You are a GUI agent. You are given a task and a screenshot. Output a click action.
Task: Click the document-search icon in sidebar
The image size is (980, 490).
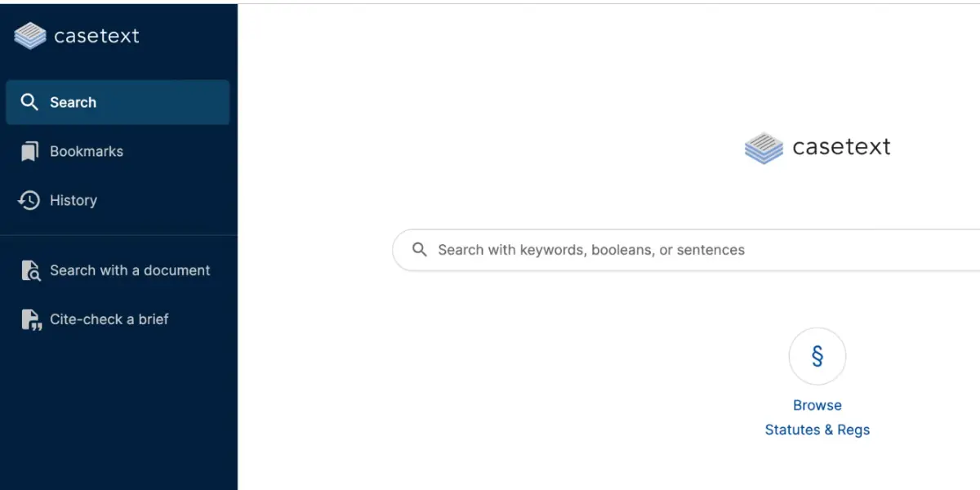coord(31,271)
